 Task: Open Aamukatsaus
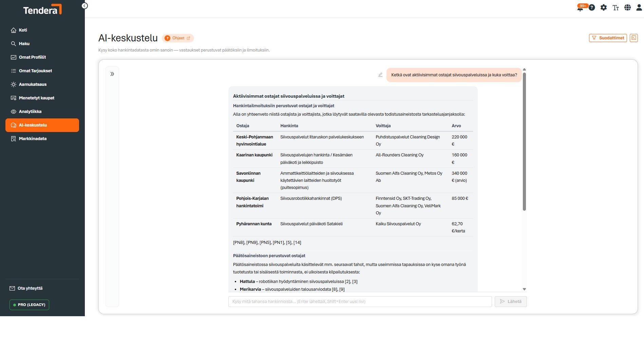click(x=42, y=84)
